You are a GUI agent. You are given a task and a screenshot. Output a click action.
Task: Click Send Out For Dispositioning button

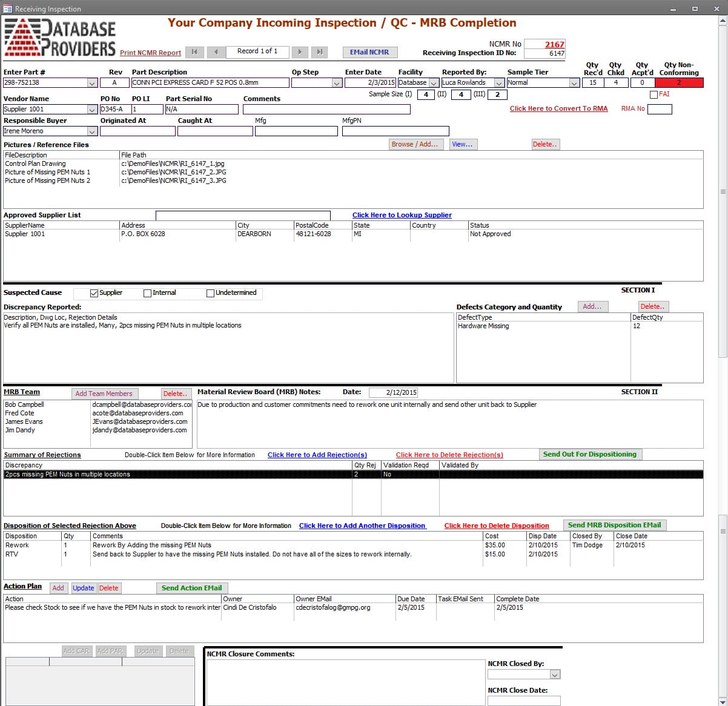[x=590, y=454]
